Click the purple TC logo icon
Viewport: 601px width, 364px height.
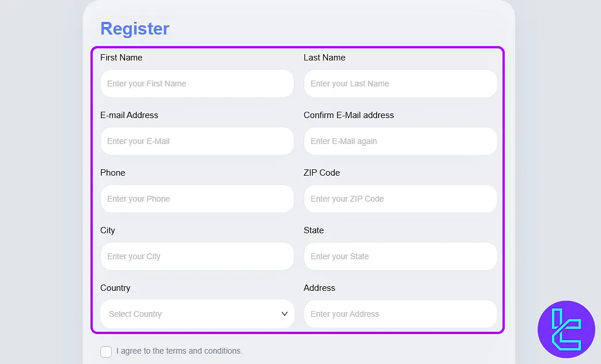pos(566,329)
